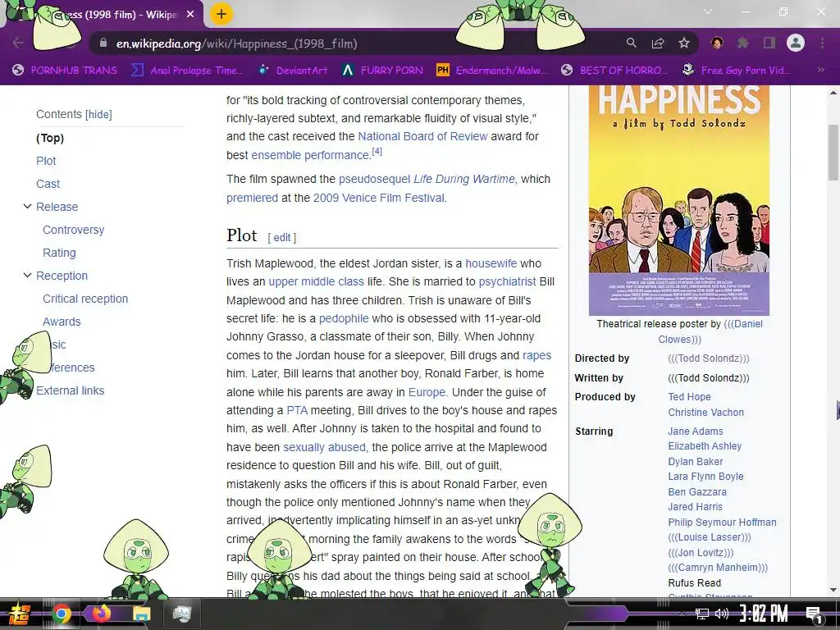Collapse the Reception section chevron
The image size is (840, 630).
pyautogui.click(x=27, y=276)
